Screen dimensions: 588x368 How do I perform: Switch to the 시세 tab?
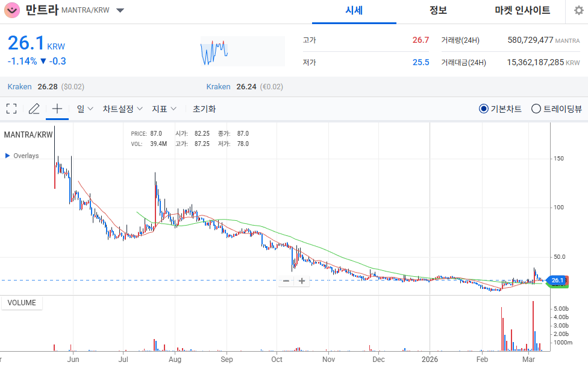click(354, 10)
